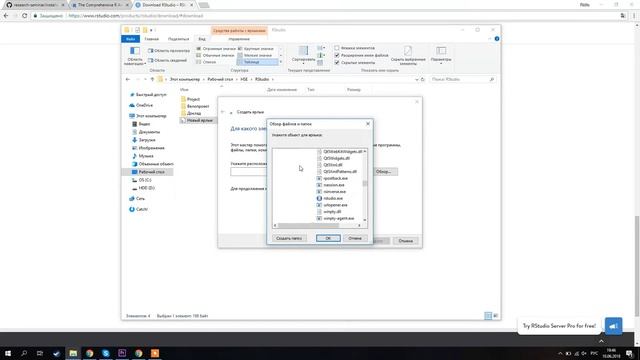Screen dimensions: 640x360
Task: Select Музыка in navigation pane
Action: (x=142, y=156)
